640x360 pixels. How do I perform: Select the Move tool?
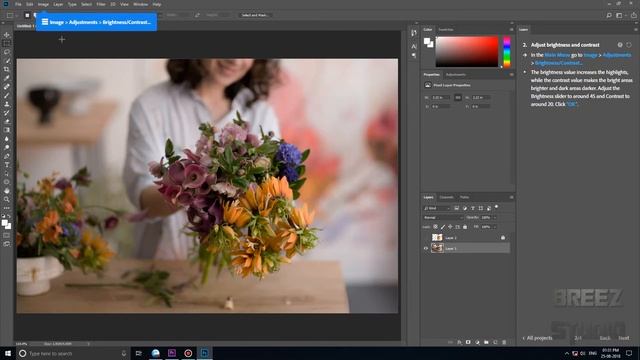7,35
